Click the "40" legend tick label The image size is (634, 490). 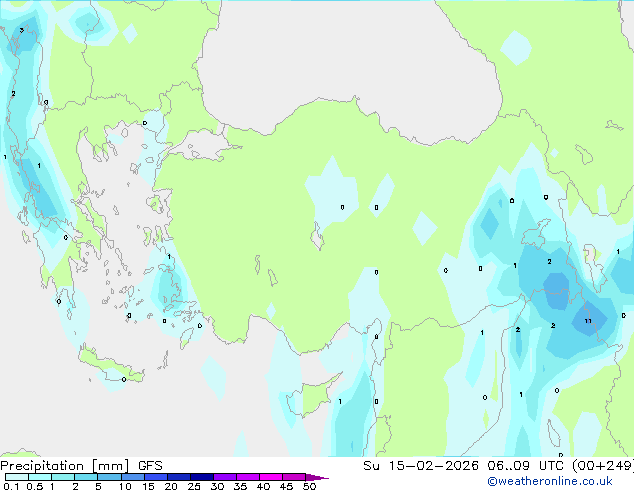click(x=263, y=486)
